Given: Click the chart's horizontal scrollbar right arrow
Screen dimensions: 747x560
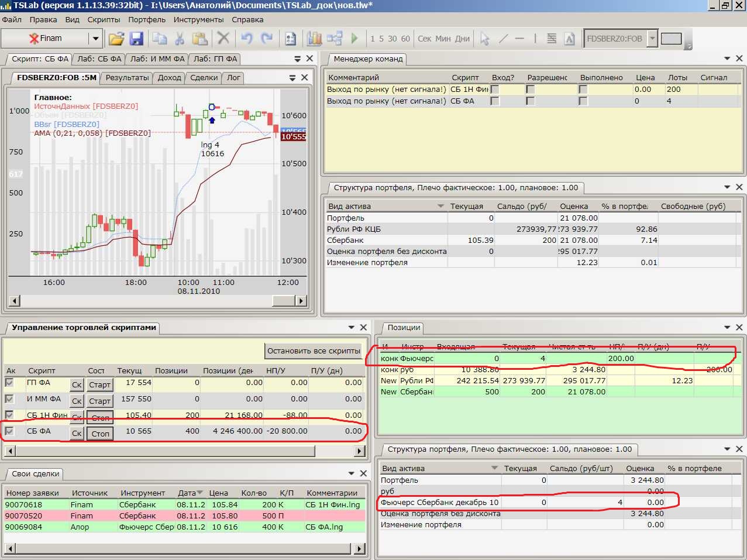Looking at the screenshot, I should pyautogui.click(x=301, y=301).
